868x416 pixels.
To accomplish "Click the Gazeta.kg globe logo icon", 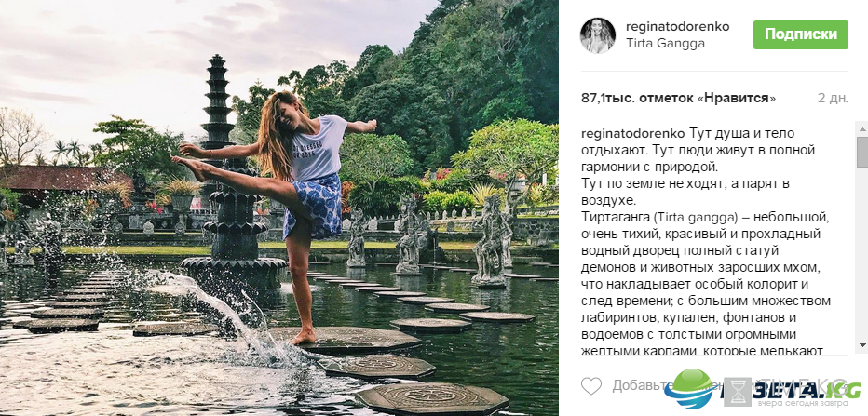I will click(x=688, y=389).
